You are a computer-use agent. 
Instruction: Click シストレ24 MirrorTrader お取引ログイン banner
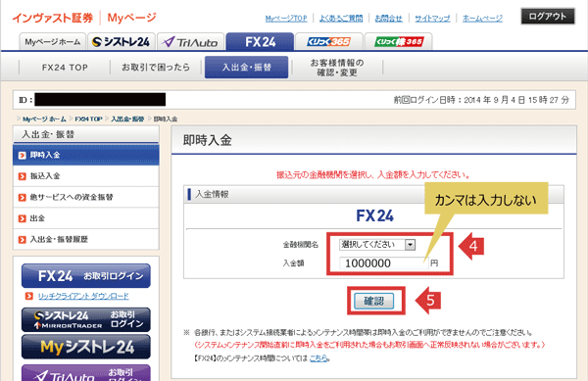tap(86, 320)
